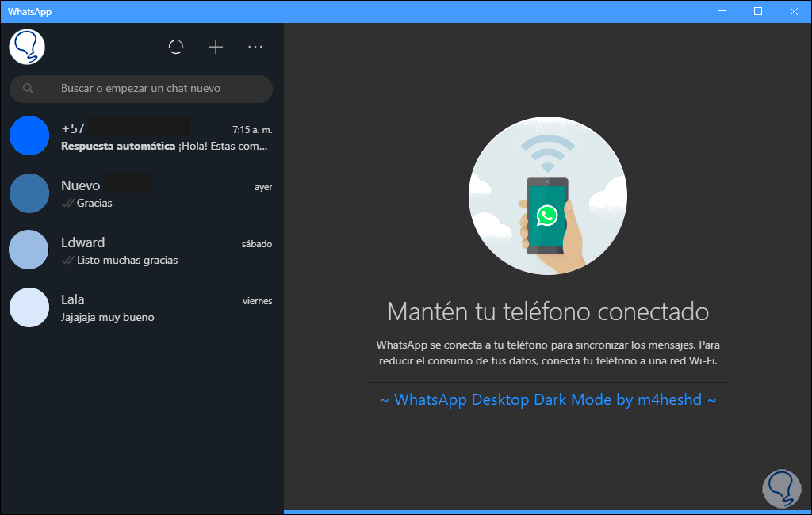Click the search magnifier icon

29,89
